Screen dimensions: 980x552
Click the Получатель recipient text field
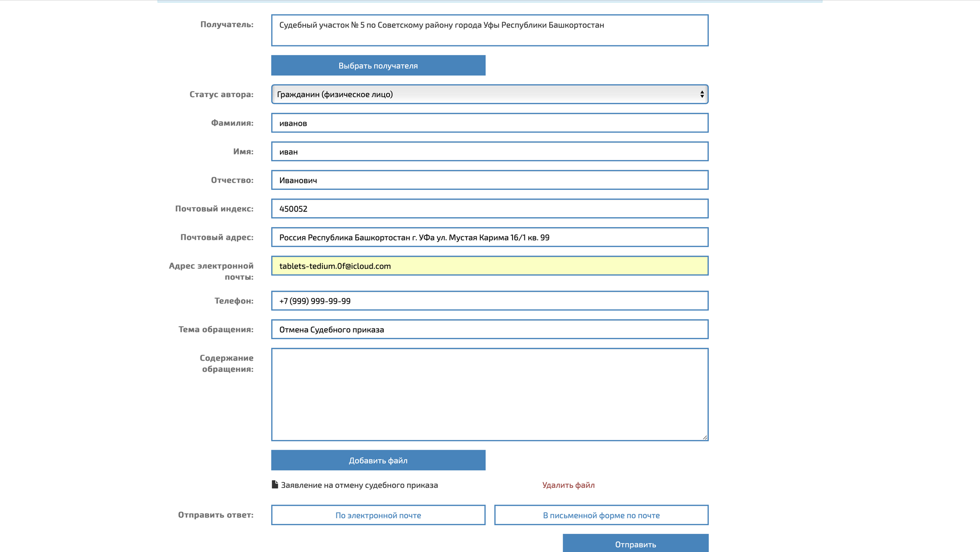click(490, 30)
